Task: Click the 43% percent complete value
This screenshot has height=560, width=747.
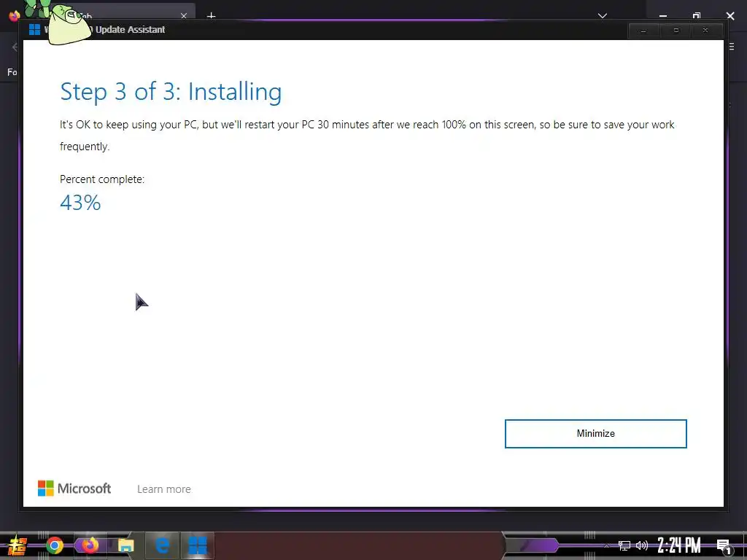Action: (x=80, y=203)
